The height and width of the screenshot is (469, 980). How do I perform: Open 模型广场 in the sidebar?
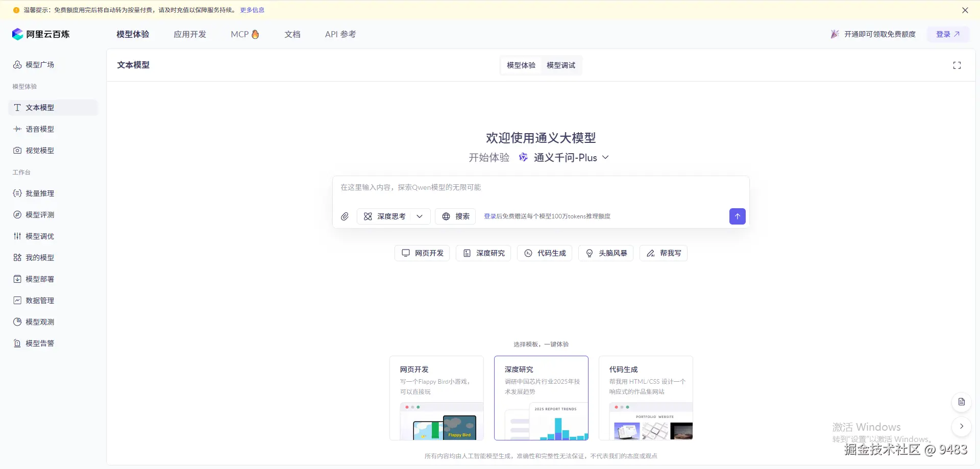pyautogui.click(x=53, y=65)
